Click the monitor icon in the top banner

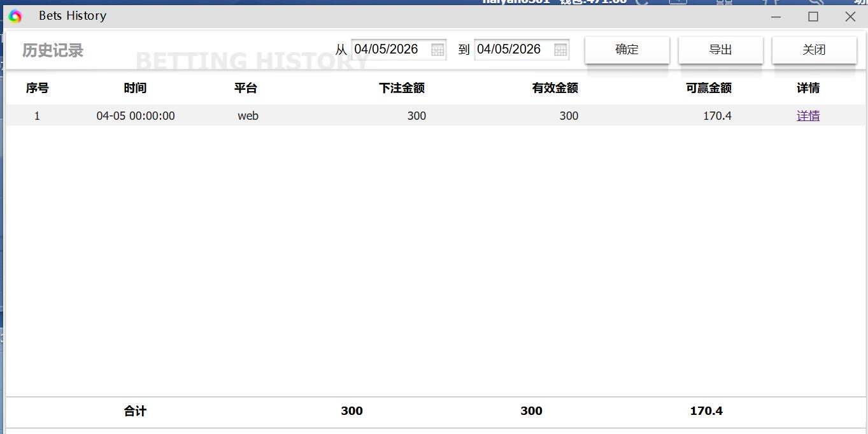(x=678, y=2)
